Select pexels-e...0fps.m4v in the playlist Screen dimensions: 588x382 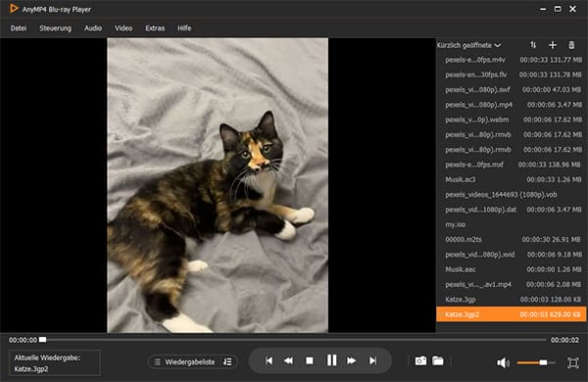tap(512, 60)
